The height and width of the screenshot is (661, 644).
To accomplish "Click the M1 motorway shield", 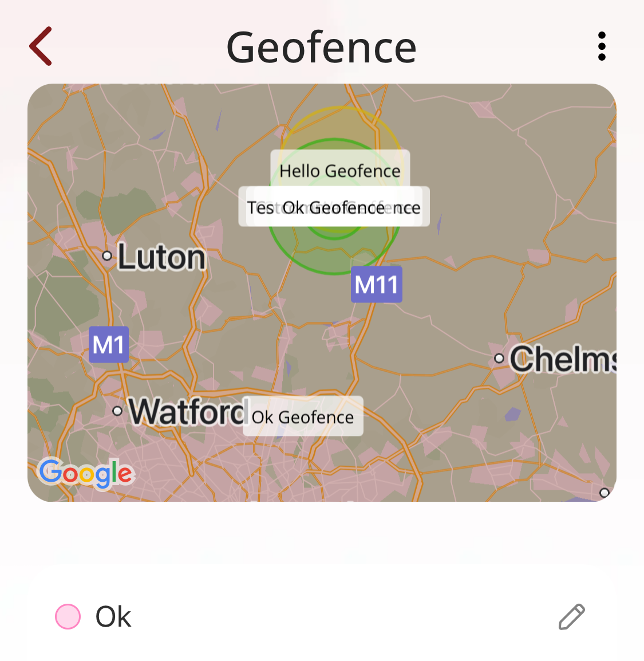I will click(109, 345).
